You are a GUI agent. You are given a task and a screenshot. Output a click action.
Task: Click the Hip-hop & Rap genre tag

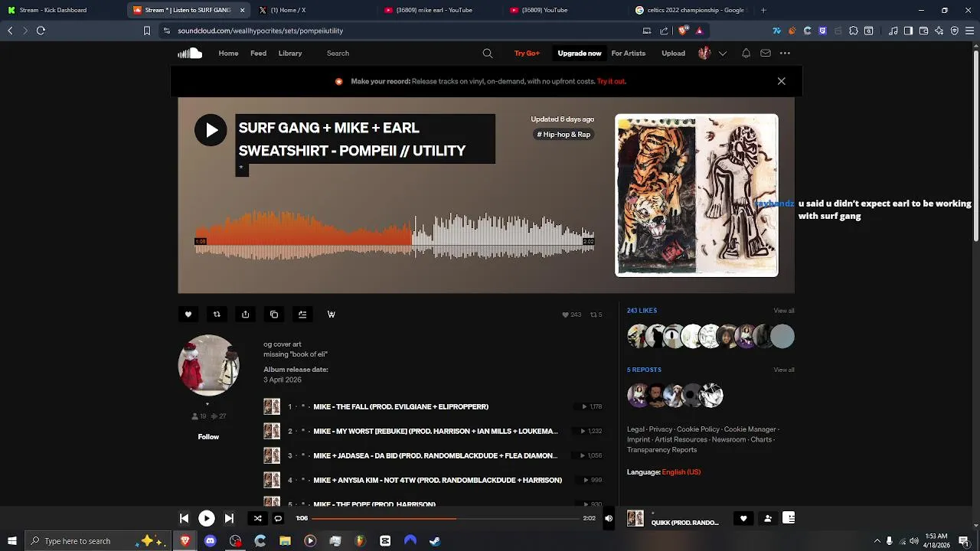click(x=563, y=135)
